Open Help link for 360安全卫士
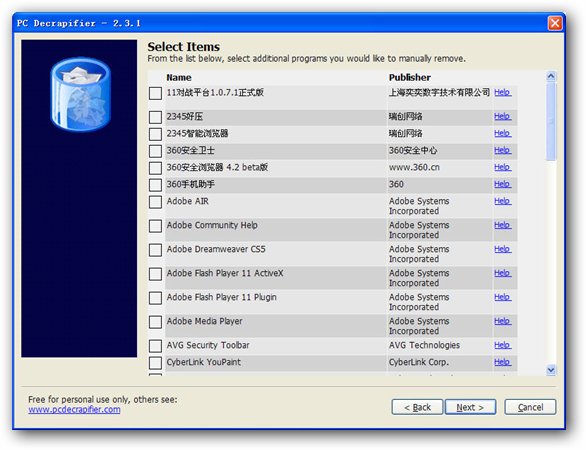Screen dimensions: 586x450 (x=502, y=150)
